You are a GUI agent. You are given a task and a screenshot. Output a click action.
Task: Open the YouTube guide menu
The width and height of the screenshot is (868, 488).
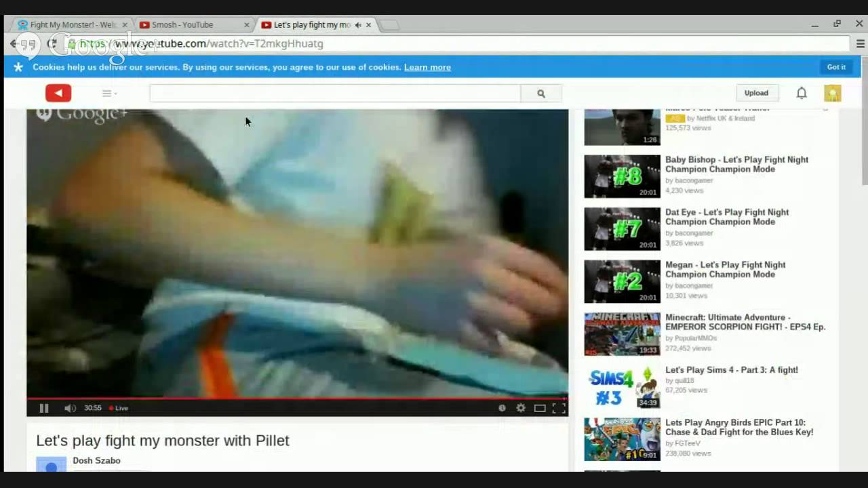[x=109, y=94]
